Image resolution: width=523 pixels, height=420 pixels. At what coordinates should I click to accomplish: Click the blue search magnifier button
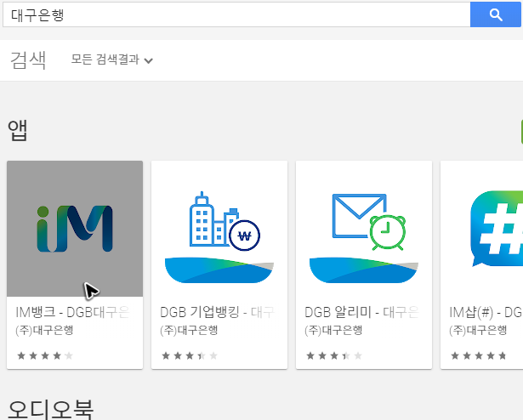(495, 14)
